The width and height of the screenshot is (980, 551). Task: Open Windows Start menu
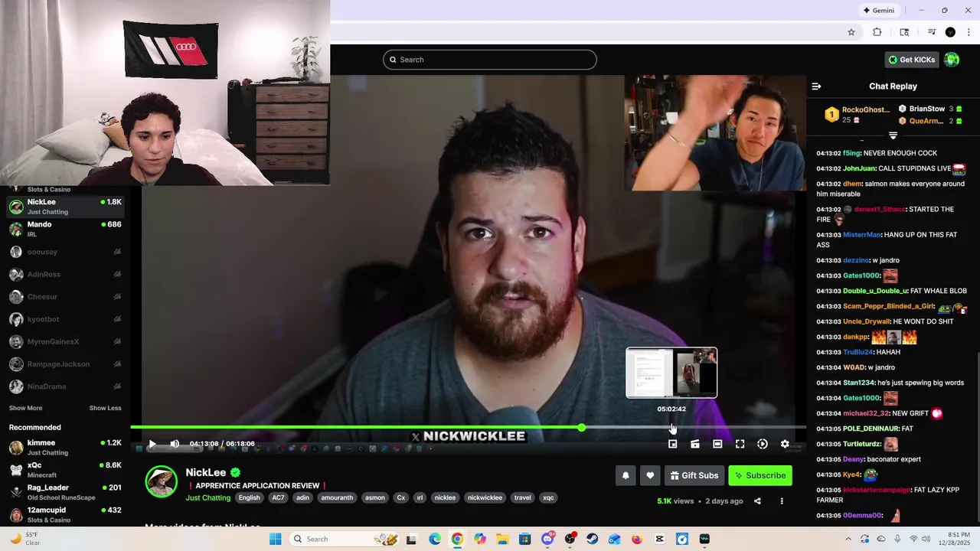coord(276,539)
